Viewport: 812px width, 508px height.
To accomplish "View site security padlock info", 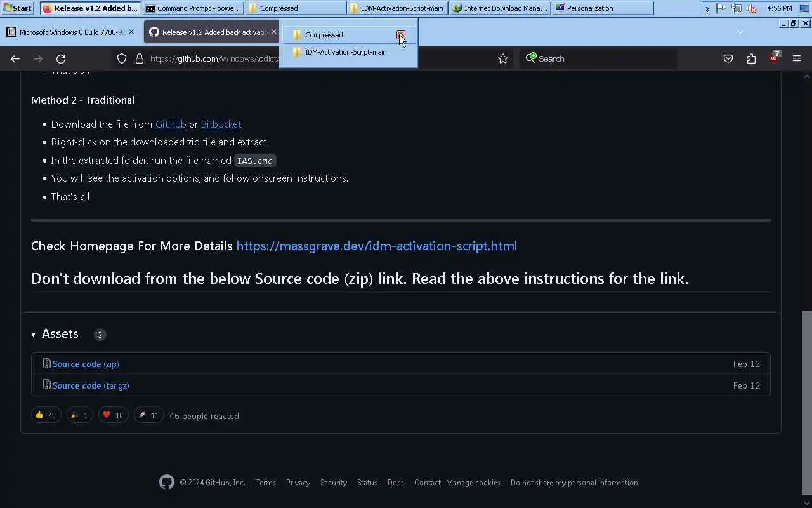I will click(x=140, y=58).
